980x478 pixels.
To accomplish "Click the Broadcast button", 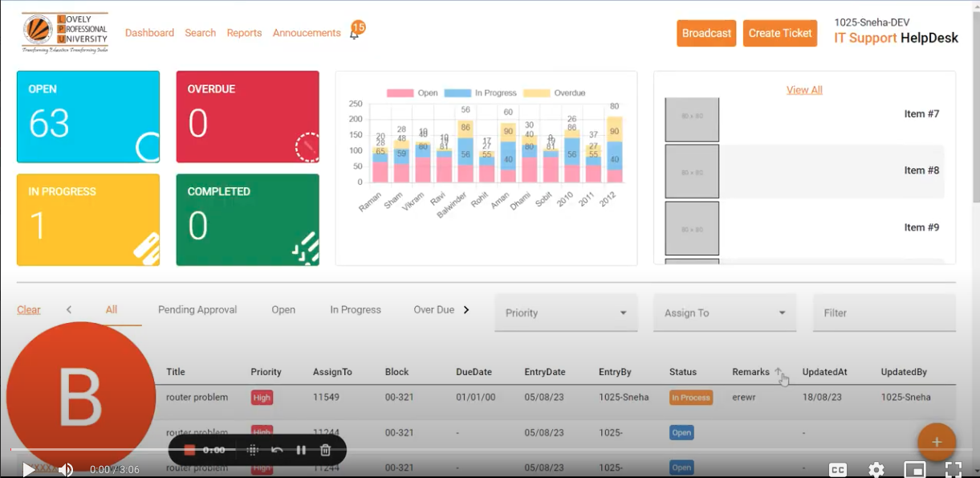I will point(706,33).
